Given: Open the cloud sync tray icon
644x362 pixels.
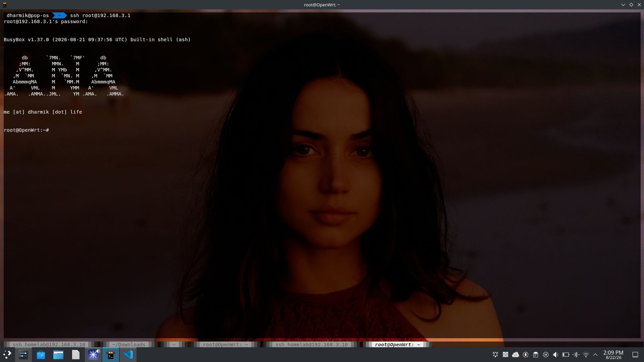Looking at the screenshot, I should point(516,355).
